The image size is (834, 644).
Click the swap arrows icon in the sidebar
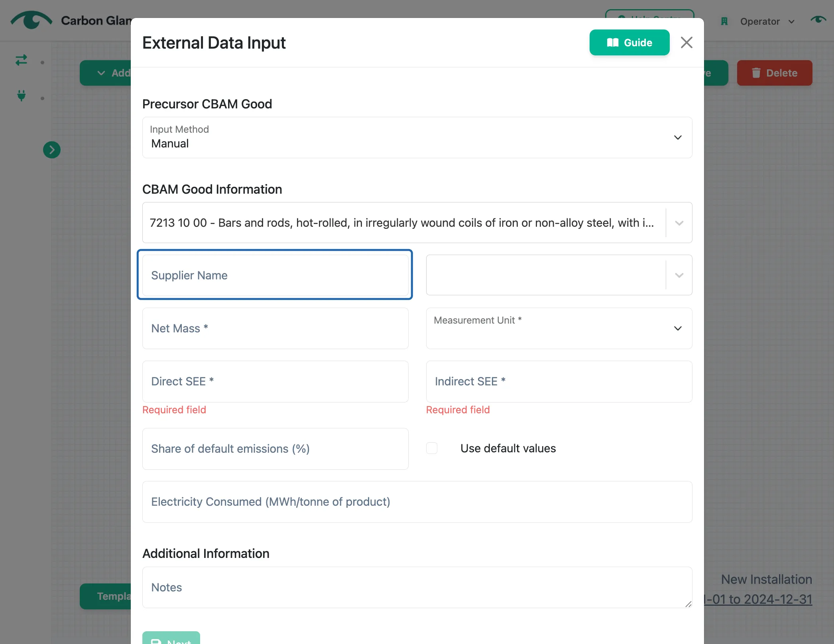(22, 60)
